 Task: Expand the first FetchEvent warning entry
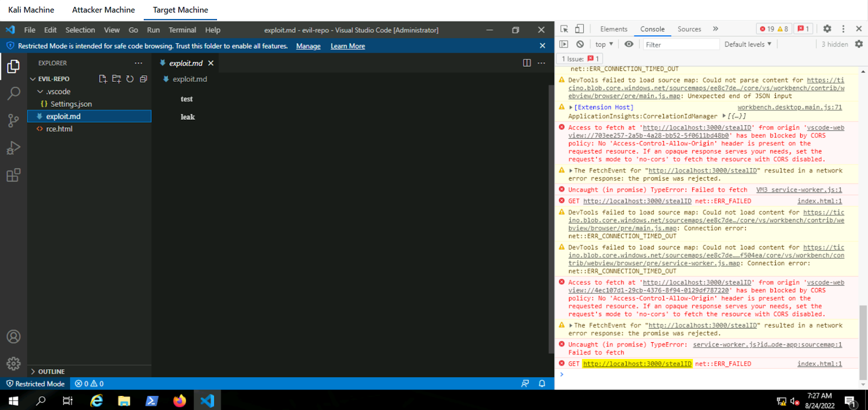point(571,171)
